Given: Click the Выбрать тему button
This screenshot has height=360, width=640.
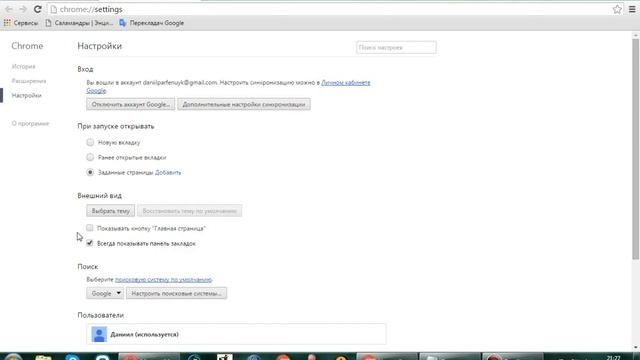Looking at the screenshot, I should pyautogui.click(x=111, y=211).
